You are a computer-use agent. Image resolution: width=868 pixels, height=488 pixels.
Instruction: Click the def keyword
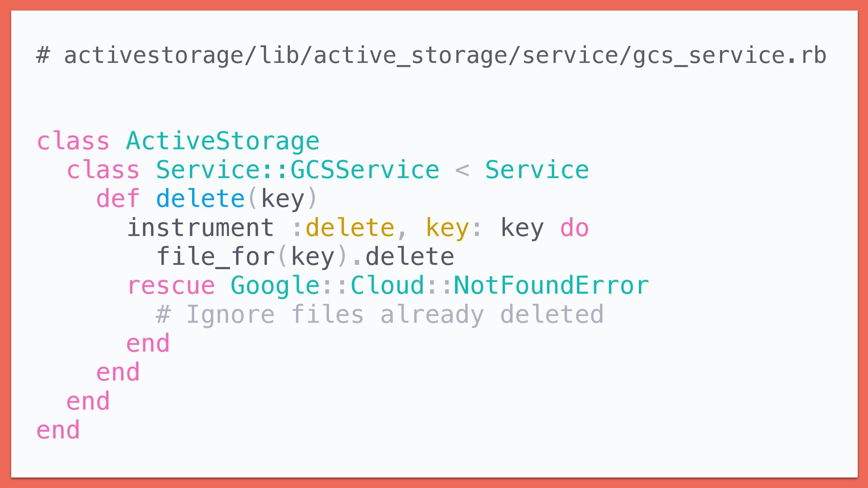[118, 199]
